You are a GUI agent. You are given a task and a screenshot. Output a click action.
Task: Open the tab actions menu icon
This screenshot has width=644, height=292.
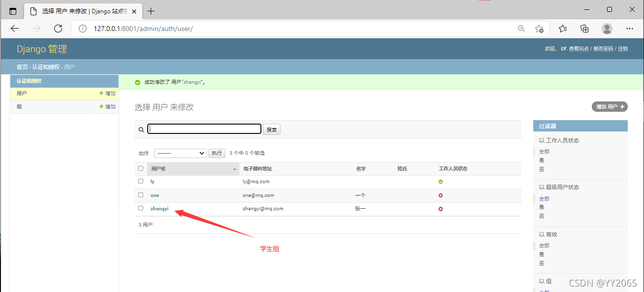(13, 11)
